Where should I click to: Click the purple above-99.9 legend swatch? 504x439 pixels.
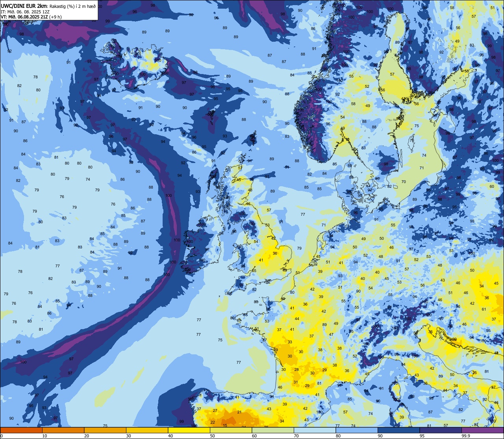click(482, 430)
